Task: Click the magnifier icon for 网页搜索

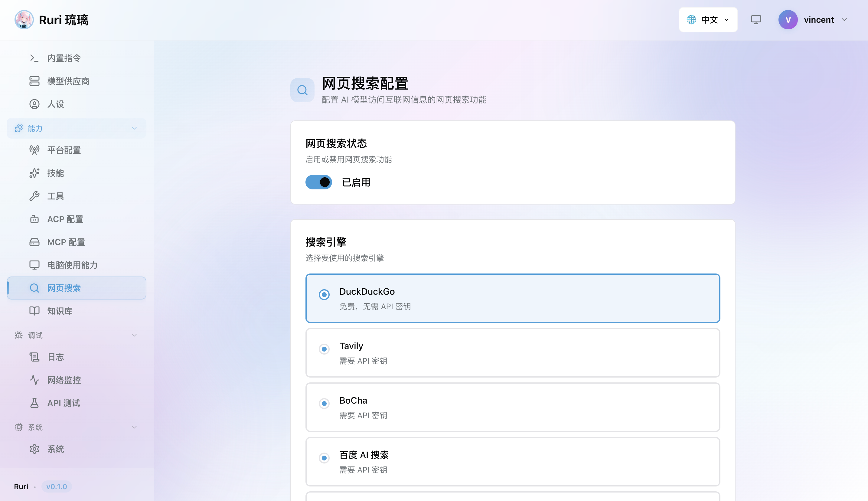Action: tap(34, 288)
